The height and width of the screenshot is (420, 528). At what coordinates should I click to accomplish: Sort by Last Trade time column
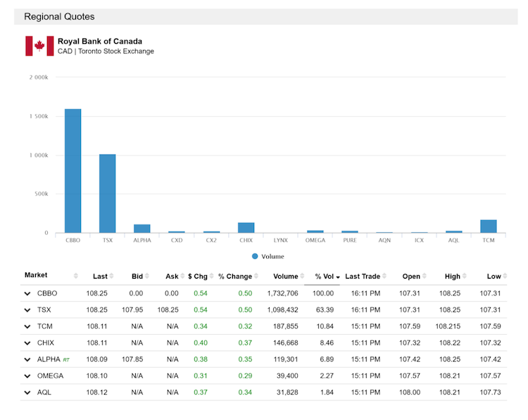click(363, 276)
